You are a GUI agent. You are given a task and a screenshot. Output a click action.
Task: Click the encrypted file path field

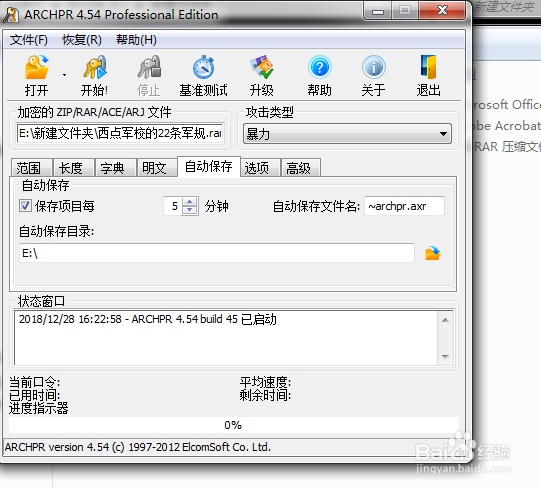120,133
